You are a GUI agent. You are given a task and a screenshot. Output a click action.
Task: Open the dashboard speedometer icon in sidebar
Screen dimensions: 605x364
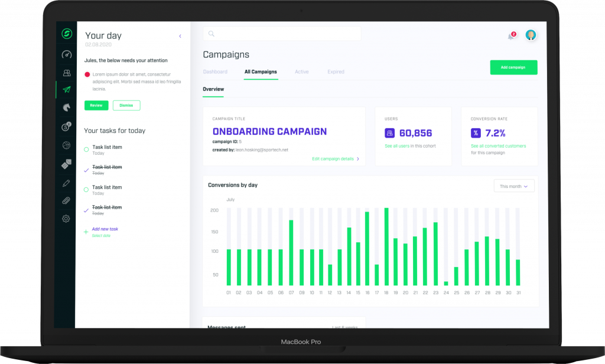(x=66, y=55)
